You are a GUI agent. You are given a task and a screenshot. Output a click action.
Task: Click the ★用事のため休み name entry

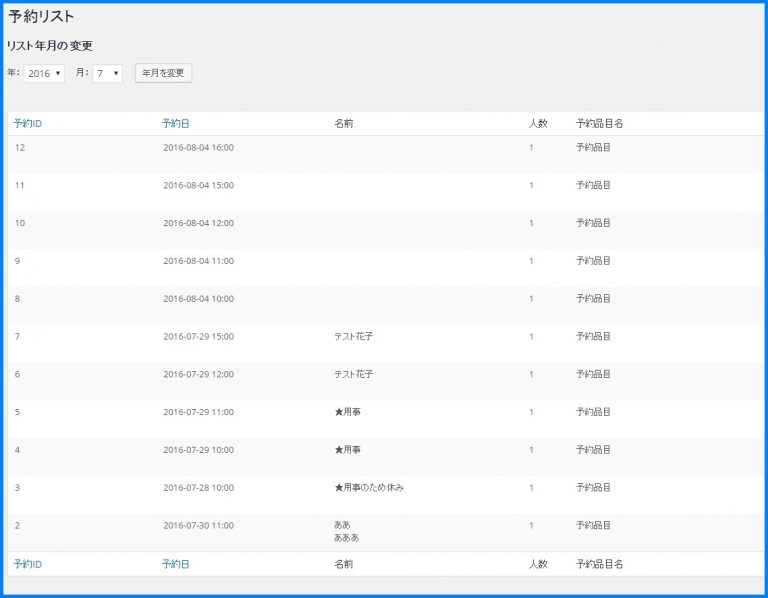click(x=369, y=488)
